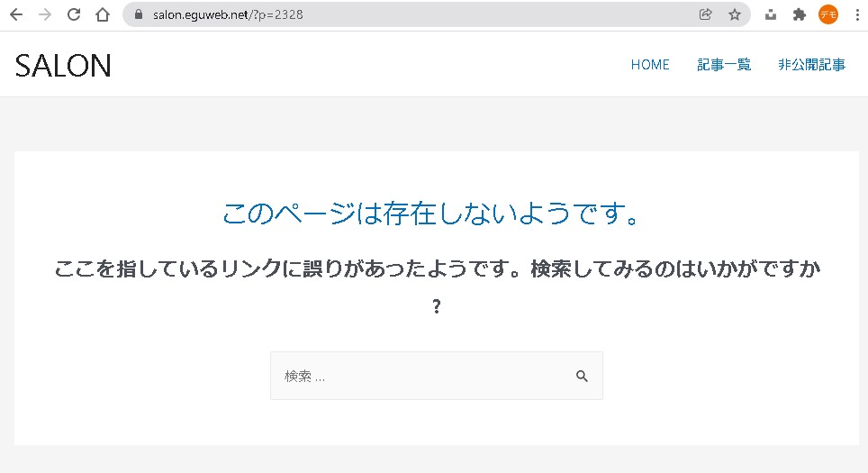This screenshot has width=868, height=473.
Task: View site info via the lock icon
Action: pos(139,14)
